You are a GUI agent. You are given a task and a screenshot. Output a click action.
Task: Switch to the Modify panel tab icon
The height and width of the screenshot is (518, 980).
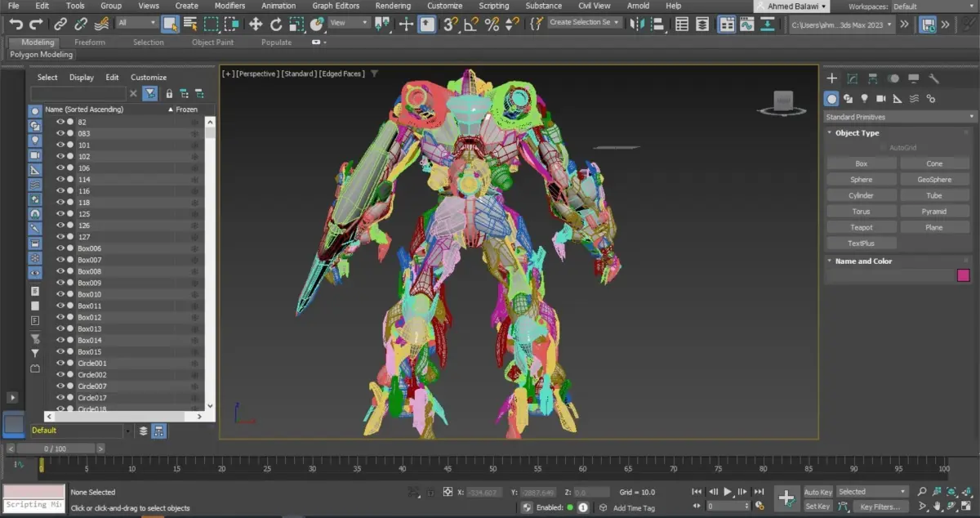tap(853, 79)
